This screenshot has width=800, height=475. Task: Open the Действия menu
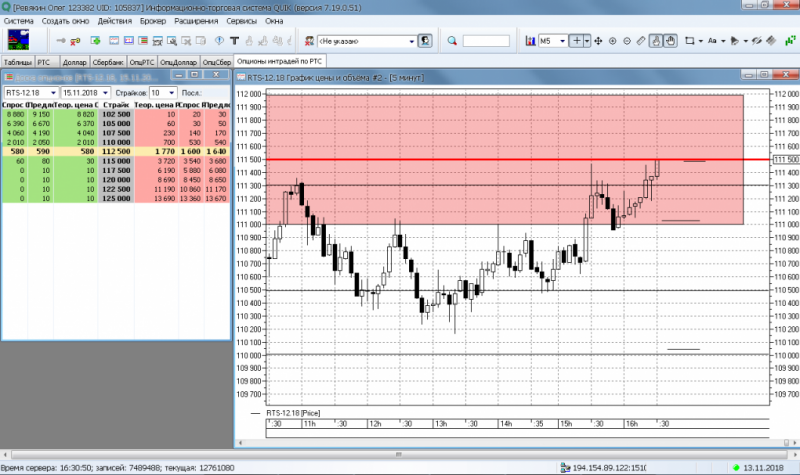[x=115, y=21]
